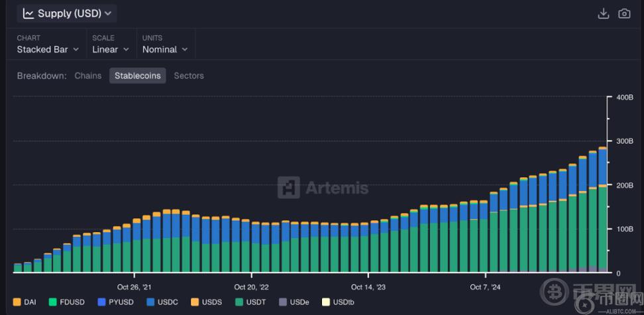Image resolution: width=644 pixels, height=315 pixels.
Task: Click the USDtb legend swatch
Action: click(325, 302)
